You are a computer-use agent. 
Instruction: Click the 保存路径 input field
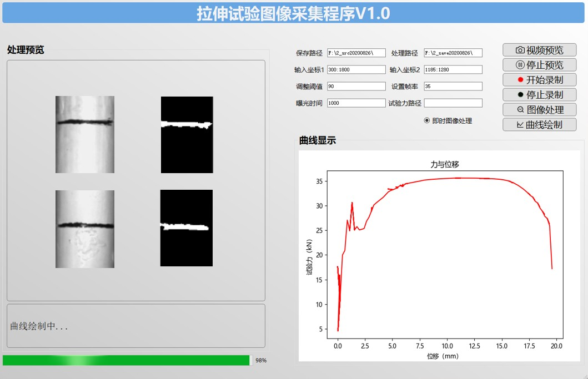(356, 53)
